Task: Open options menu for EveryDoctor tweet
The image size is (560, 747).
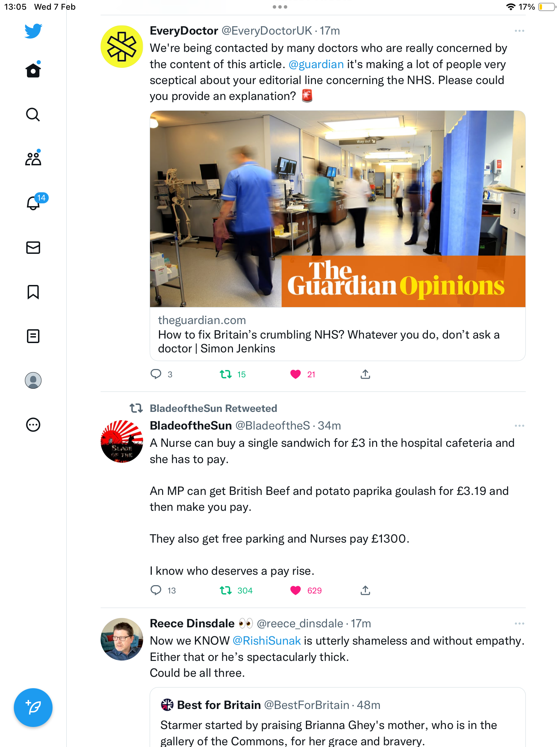Action: [x=520, y=31]
